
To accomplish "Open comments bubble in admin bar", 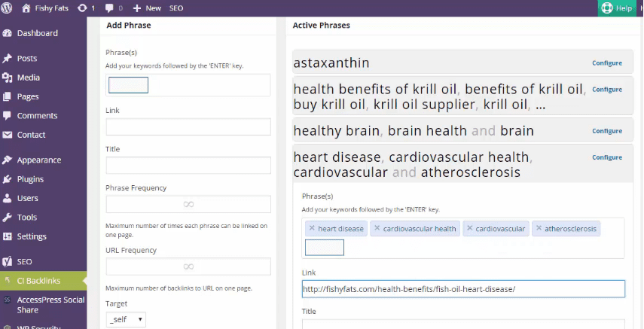I will (110, 8).
